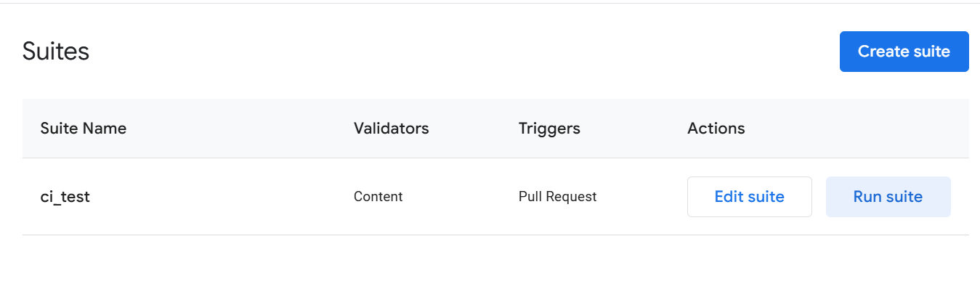
Task: Sort table by Suite Name
Action: pos(84,129)
